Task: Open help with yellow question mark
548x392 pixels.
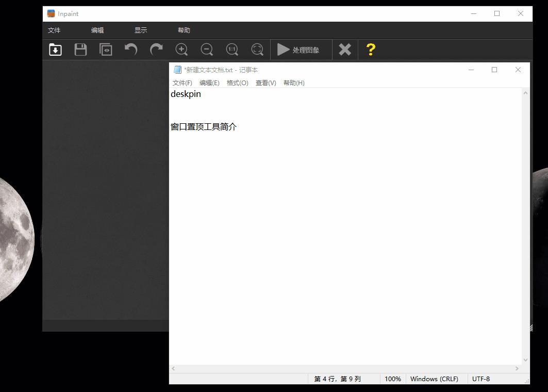Action: click(371, 50)
